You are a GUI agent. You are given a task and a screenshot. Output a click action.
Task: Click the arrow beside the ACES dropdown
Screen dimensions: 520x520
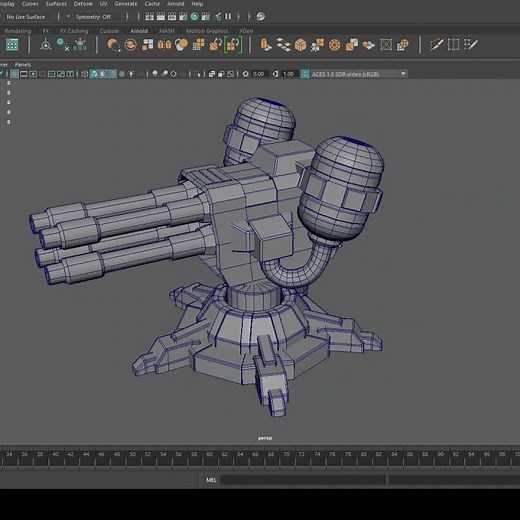coord(403,74)
